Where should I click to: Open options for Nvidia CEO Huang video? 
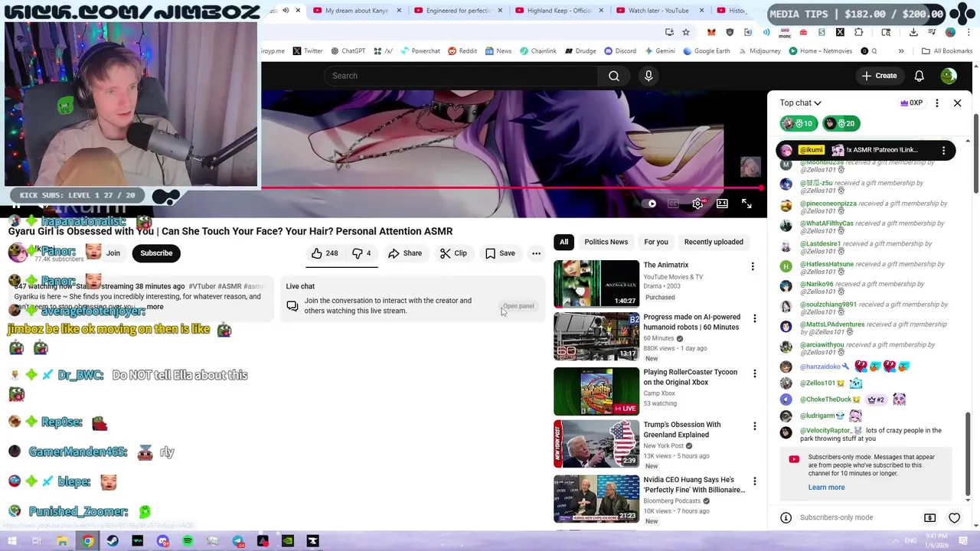(x=754, y=481)
